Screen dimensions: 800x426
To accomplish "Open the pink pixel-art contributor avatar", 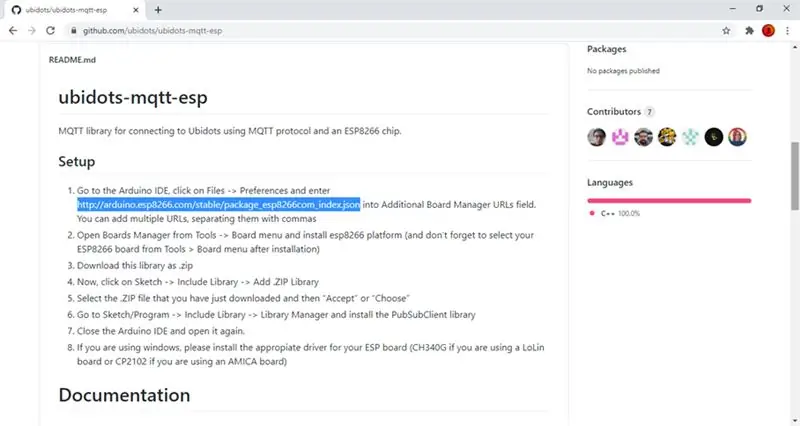I will 620,137.
